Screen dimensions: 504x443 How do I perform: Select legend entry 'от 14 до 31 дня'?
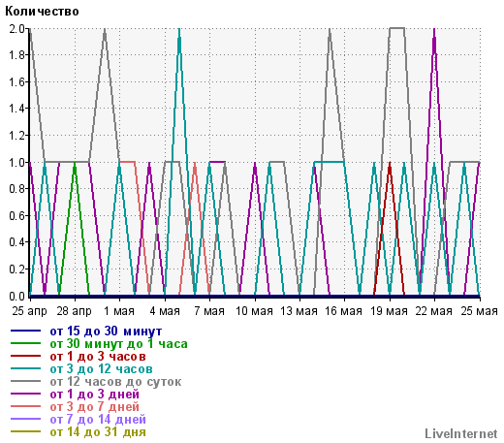tap(98, 432)
